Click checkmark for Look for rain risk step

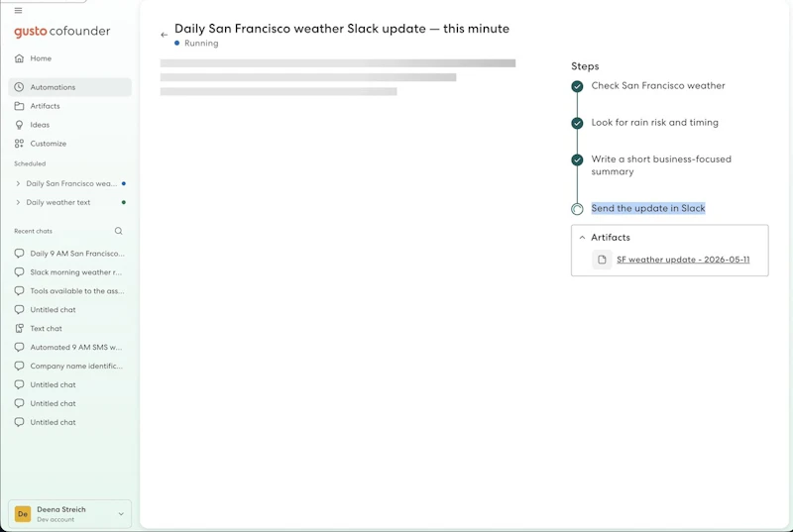[577, 123]
